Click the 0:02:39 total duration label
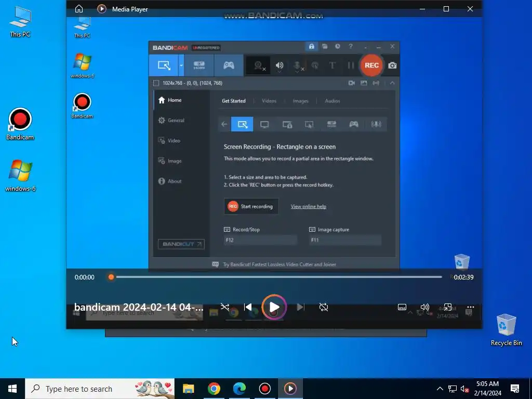 tap(463, 277)
